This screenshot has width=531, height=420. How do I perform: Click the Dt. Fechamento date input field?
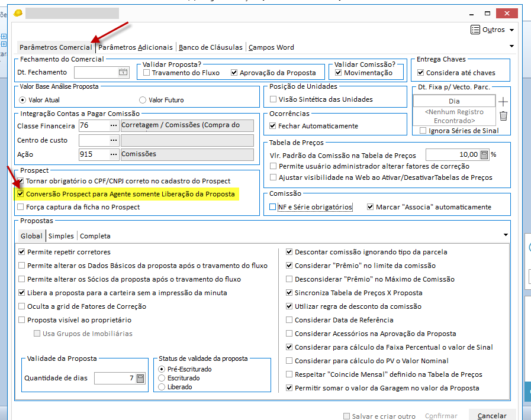pyautogui.click(x=95, y=72)
